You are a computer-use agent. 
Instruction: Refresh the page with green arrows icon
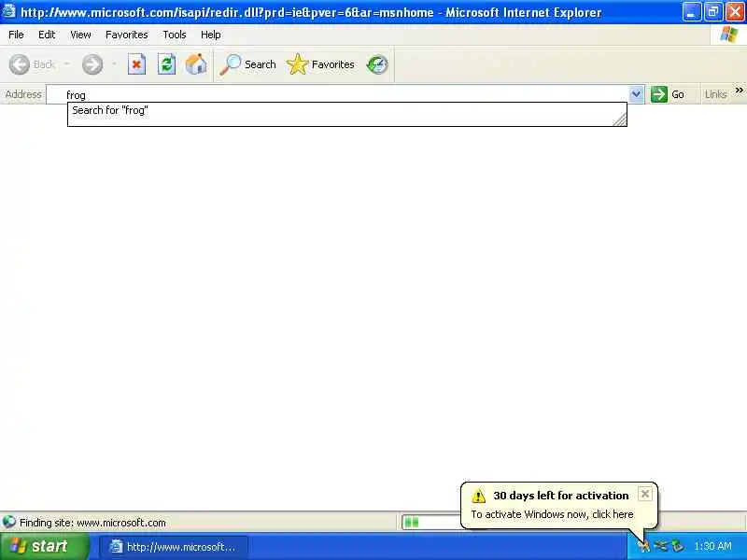[x=167, y=64]
